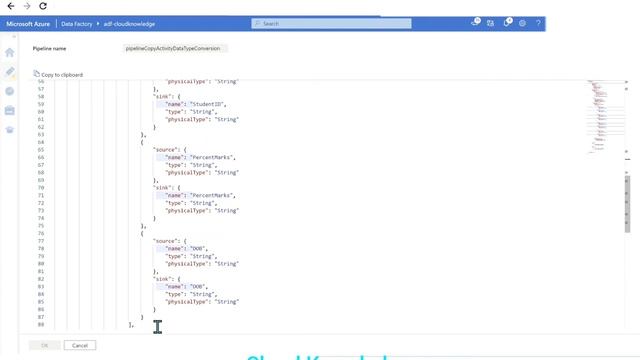
Task: Open the adf-cloudknowledge breadcrumb
Action: [x=129, y=24]
